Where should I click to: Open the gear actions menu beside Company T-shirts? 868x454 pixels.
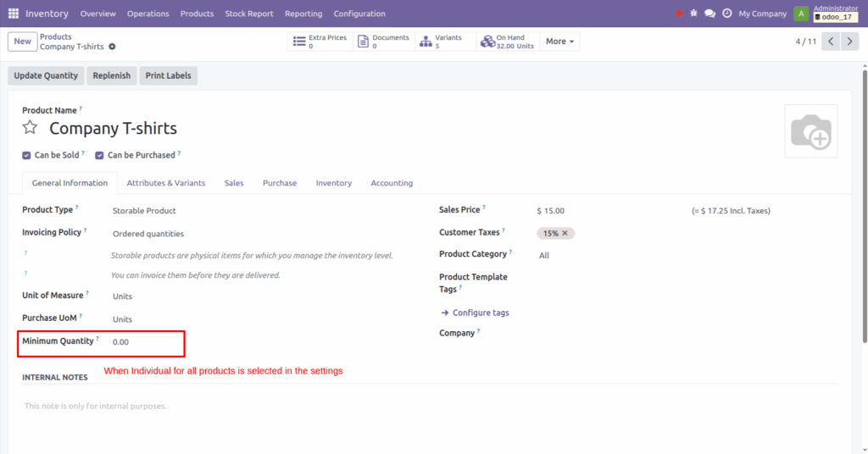point(113,47)
